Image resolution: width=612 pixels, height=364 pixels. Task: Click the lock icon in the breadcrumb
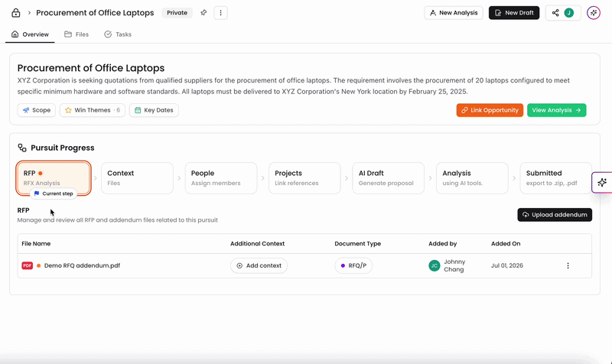(15, 13)
